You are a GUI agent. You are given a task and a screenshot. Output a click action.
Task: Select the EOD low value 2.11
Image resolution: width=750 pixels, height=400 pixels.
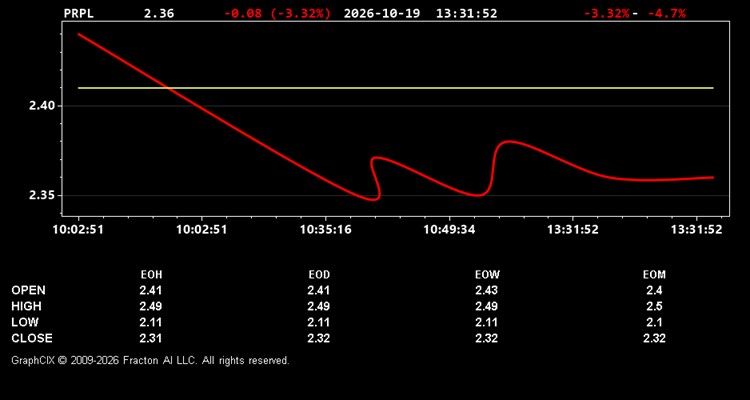(319, 322)
